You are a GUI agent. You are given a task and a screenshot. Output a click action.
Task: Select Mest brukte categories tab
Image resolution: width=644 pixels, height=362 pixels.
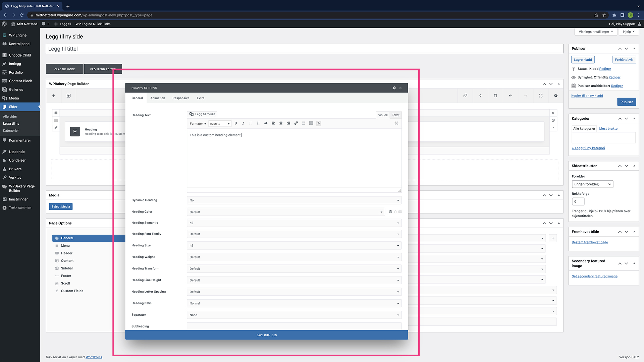(x=608, y=129)
